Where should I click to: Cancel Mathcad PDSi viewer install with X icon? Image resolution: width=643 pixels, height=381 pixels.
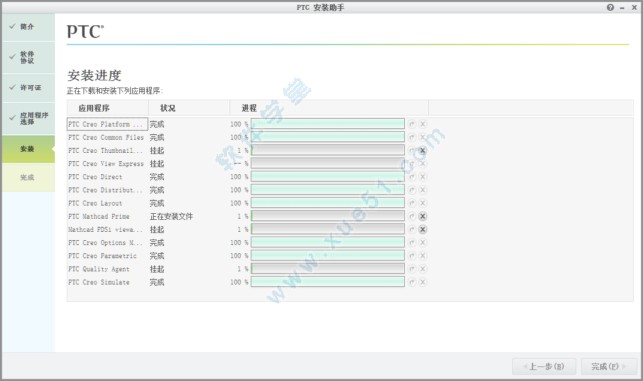tap(422, 229)
